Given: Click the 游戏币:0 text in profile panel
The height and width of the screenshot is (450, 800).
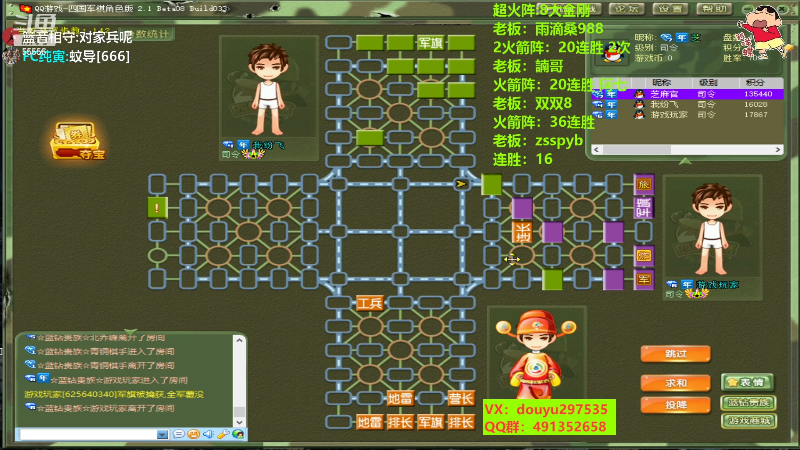Looking at the screenshot, I should 654,58.
